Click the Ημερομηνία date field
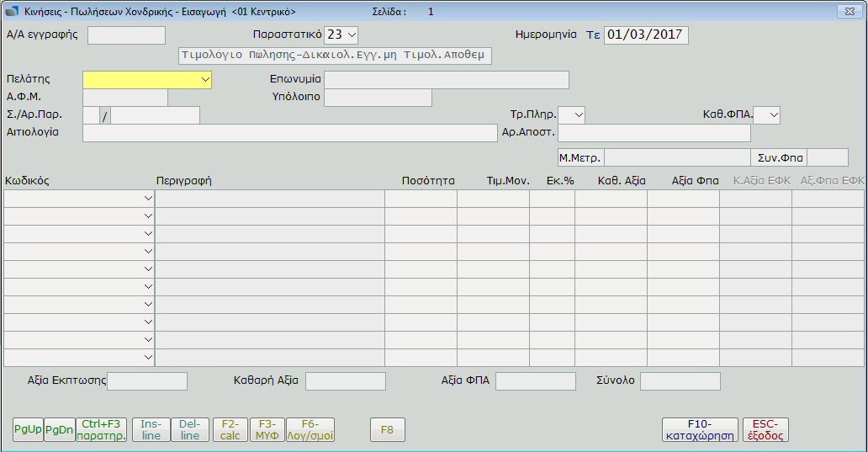868x452 pixels. (645, 35)
